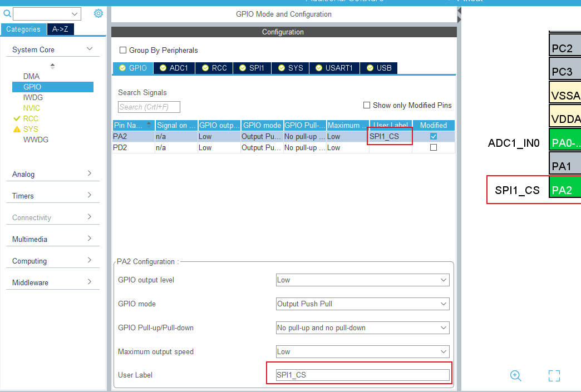This screenshot has height=392, width=581.
Task: Open the GPIO mode dropdown
Action: coord(362,304)
